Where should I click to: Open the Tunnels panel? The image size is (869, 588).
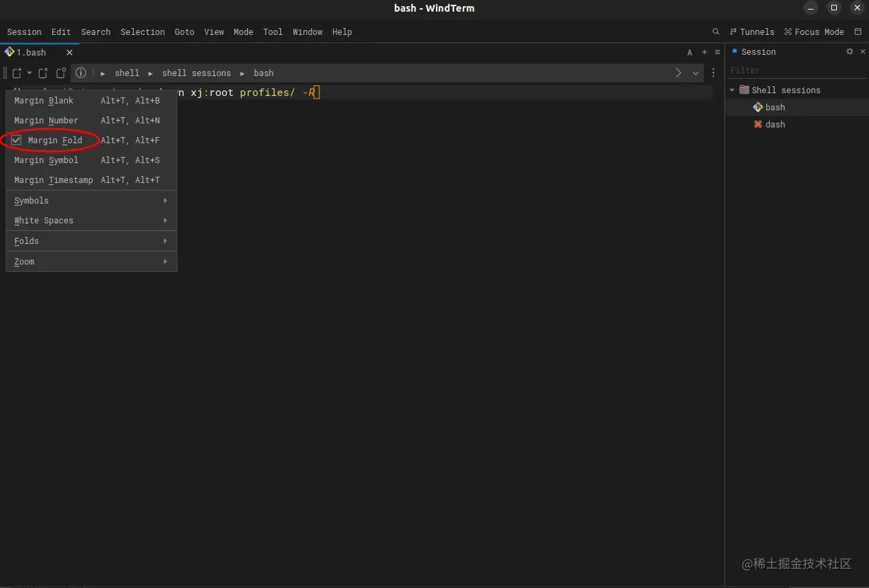752,32
